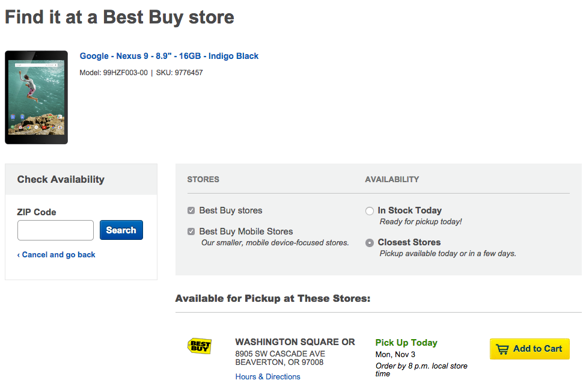Click the Nexus 9 product thumbnail
Screen dimensions: 586x392
tap(36, 97)
